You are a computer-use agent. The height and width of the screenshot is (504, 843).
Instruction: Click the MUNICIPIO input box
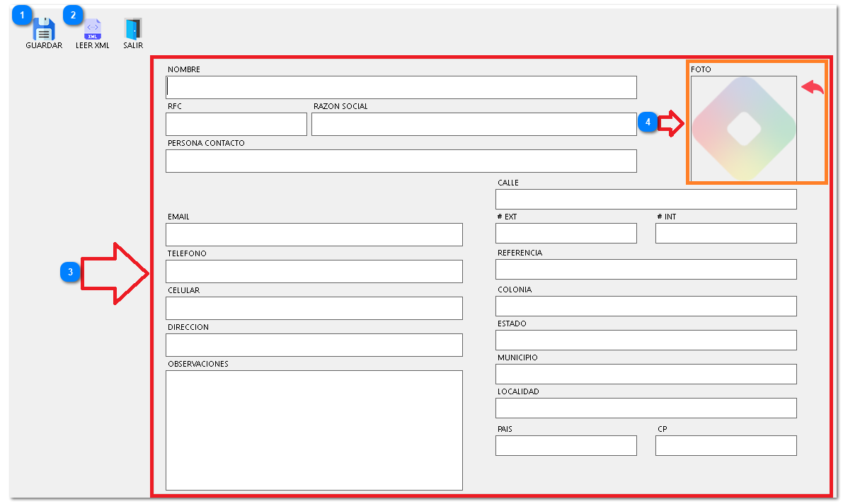[x=646, y=374]
